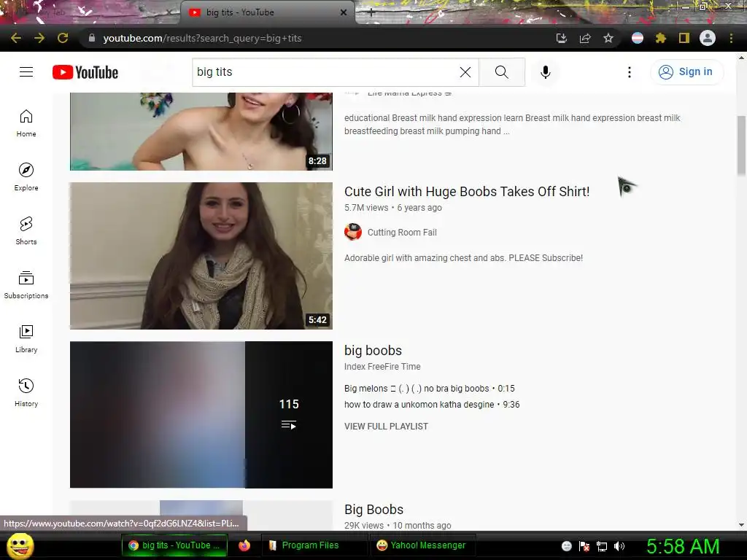747x560 pixels.
Task: Go to Home in sidebar
Action: click(26, 122)
